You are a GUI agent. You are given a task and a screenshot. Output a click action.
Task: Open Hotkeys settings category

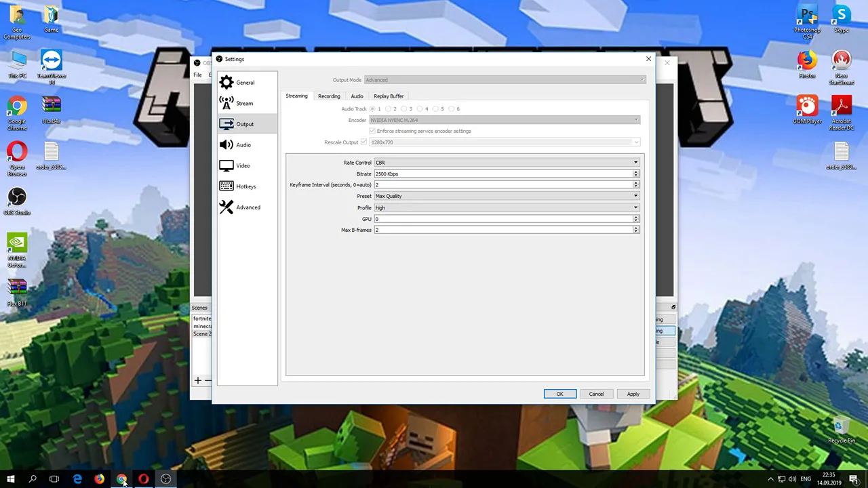point(247,186)
